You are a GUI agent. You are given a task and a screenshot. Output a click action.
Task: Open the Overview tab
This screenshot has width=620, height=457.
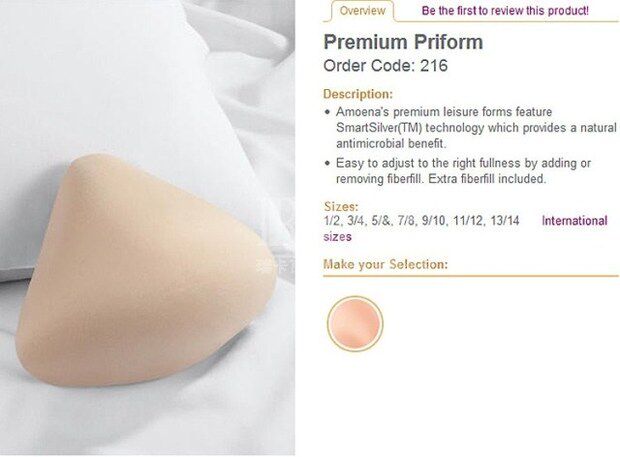click(x=362, y=11)
